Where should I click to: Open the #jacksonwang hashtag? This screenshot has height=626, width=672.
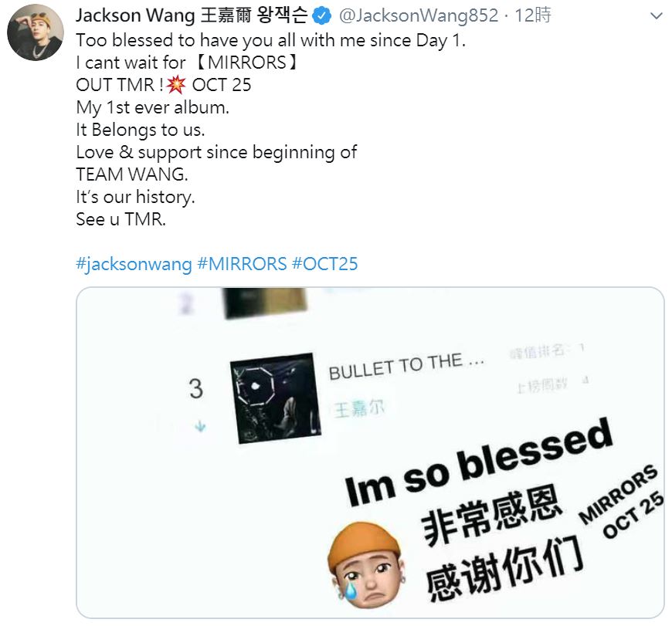pos(134,264)
